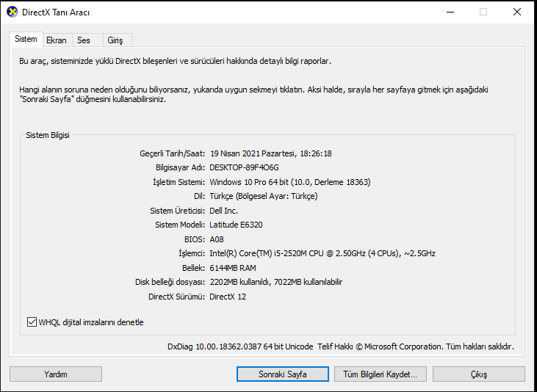Screen dimensions: 537x392
Task: Click the computer name DESKTOP-89F4O6G
Action: click(244, 168)
